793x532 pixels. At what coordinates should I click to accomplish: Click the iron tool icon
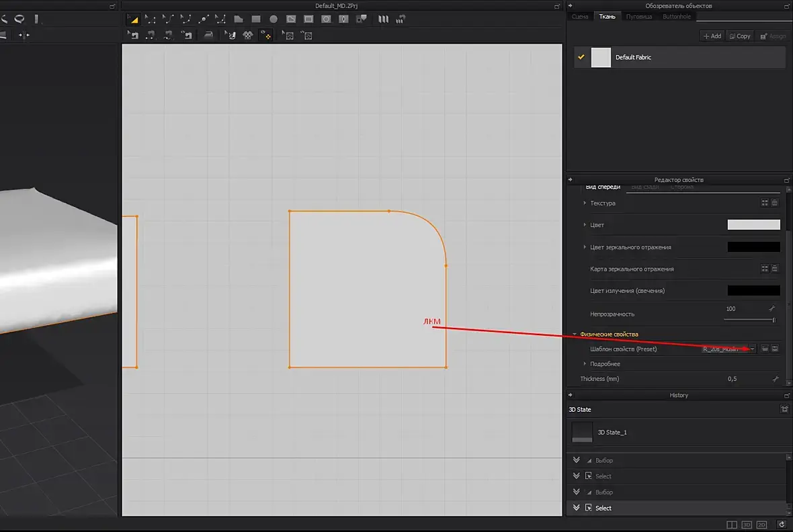[208, 35]
